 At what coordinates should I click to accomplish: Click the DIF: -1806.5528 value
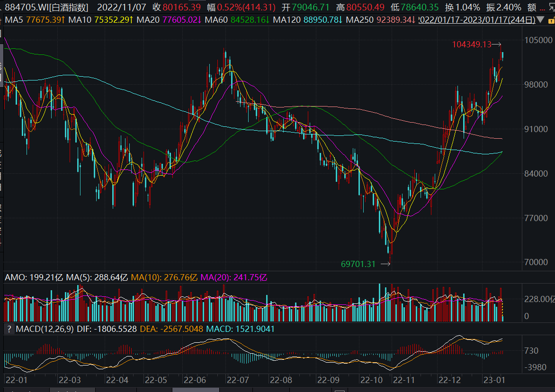tap(107, 329)
